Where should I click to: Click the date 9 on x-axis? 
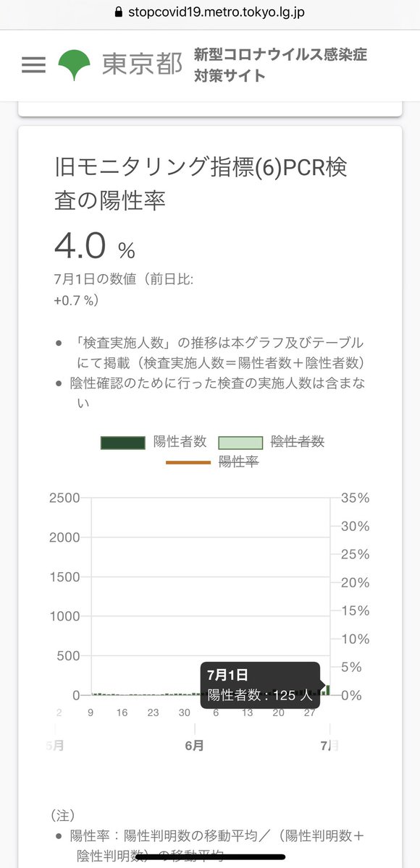click(90, 712)
